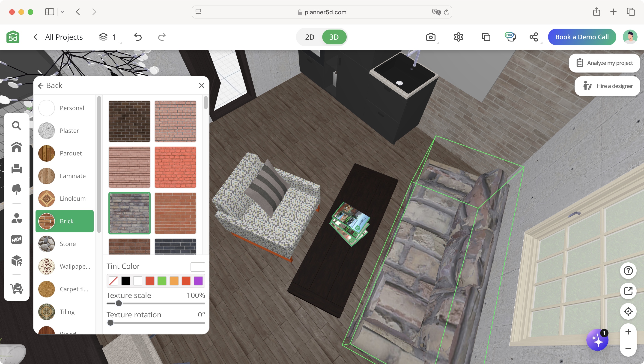Click the share icon in the top toolbar
The image size is (644, 364).
pyautogui.click(x=534, y=37)
